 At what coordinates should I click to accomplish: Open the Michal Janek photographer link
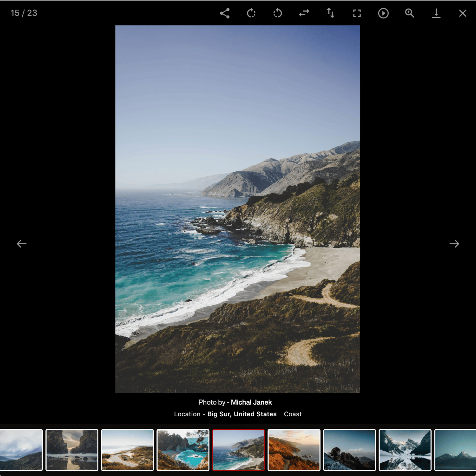(251, 402)
